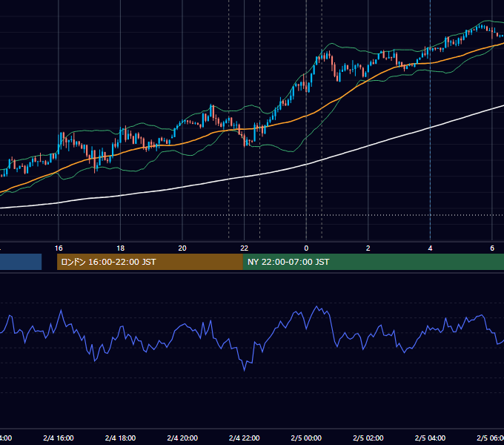Click the blue session bar left of ロンドン
The width and height of the screenshot is (504, 445).
21,262
